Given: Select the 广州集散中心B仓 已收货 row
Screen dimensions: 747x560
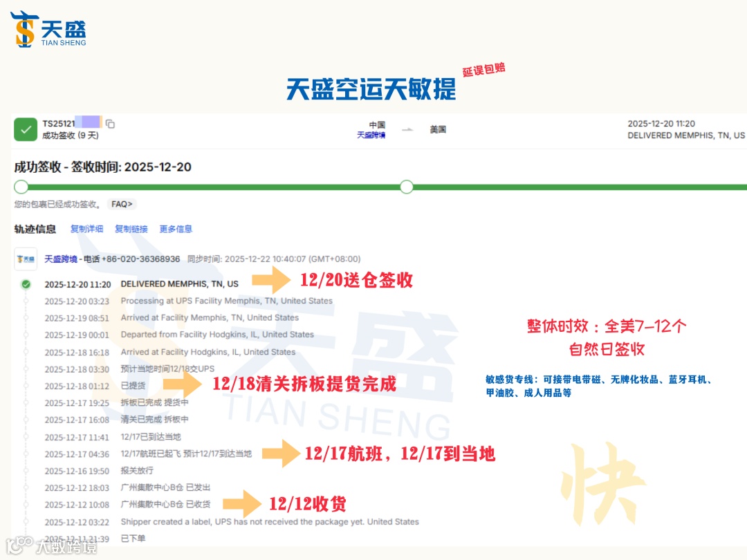Looking at the screenshot, I should tap(128, 504).
